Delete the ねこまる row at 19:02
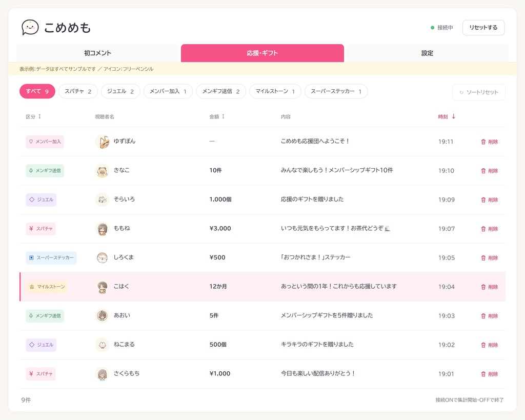This screenshot has width=525, height=420. (x=490, y=345)
